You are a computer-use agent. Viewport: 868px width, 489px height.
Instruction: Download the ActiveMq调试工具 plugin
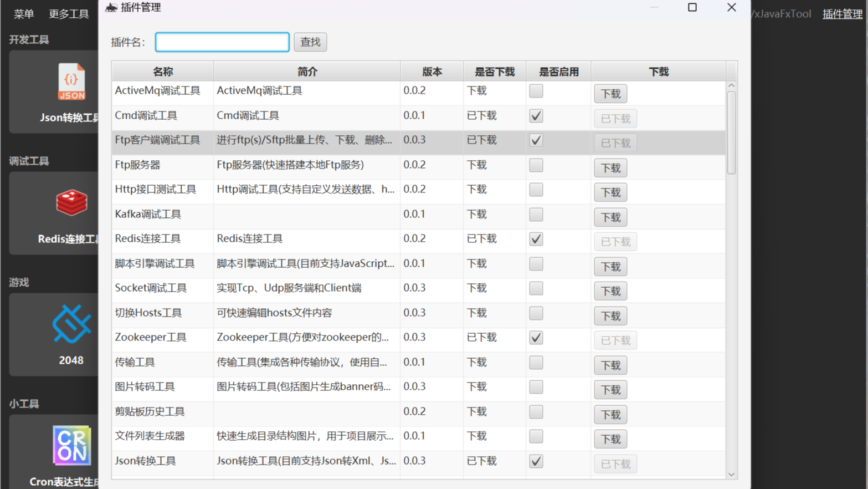coord(610,94)
